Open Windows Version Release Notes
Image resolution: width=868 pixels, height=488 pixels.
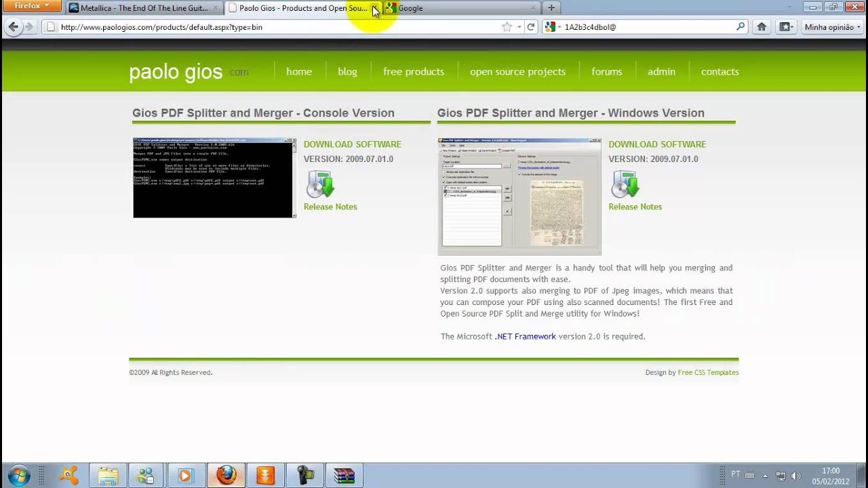[635, 207]
